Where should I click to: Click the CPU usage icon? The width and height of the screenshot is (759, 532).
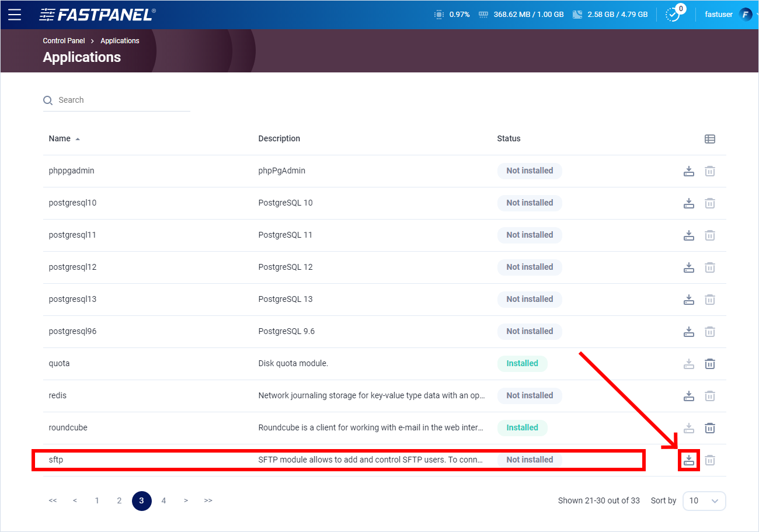439,15
